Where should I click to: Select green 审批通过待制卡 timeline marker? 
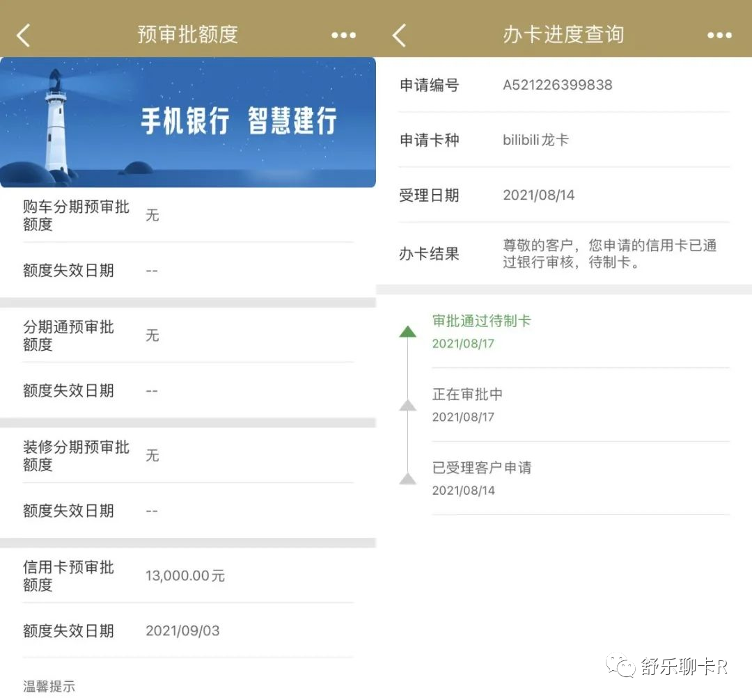[407, 331]
